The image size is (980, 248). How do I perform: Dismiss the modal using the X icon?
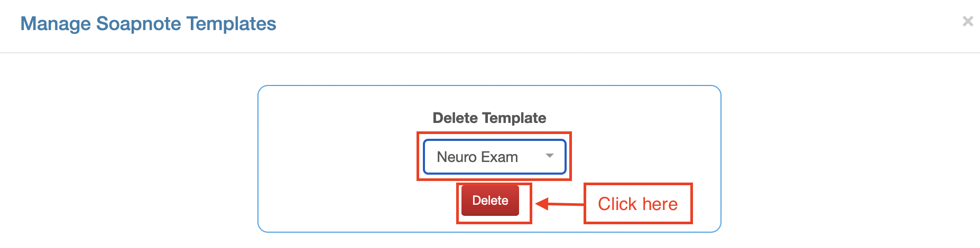[968, 21]
